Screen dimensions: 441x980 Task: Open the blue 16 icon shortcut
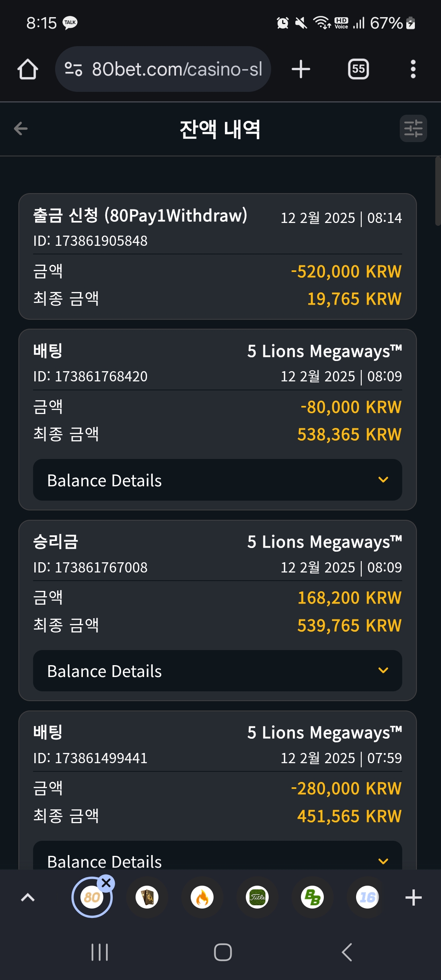point(367,897)
